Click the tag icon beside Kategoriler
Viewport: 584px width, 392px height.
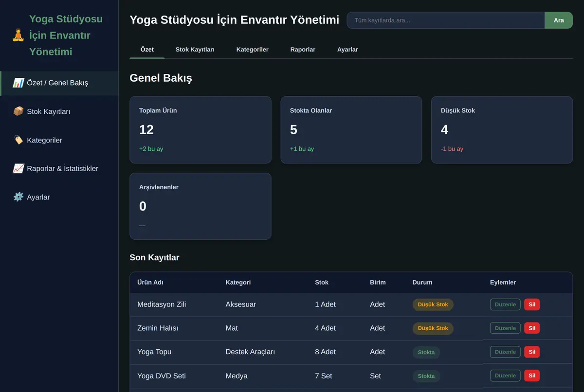pyautogui.click(x=18, y=140)
